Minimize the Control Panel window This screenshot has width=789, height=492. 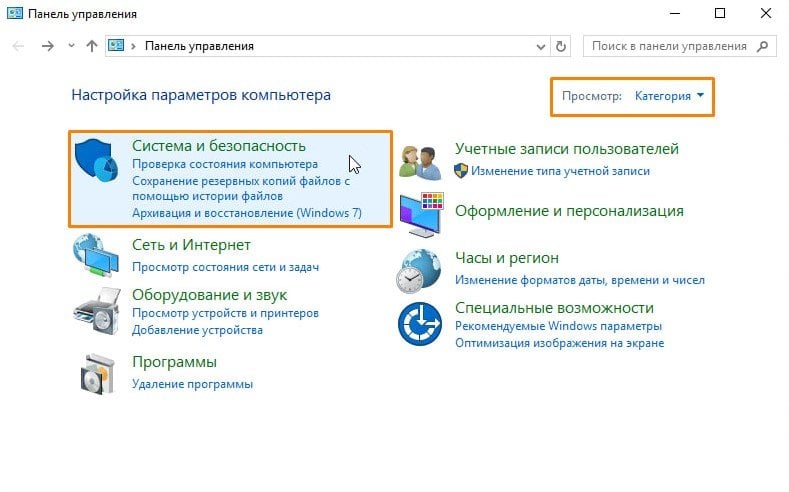coord(675,13)
